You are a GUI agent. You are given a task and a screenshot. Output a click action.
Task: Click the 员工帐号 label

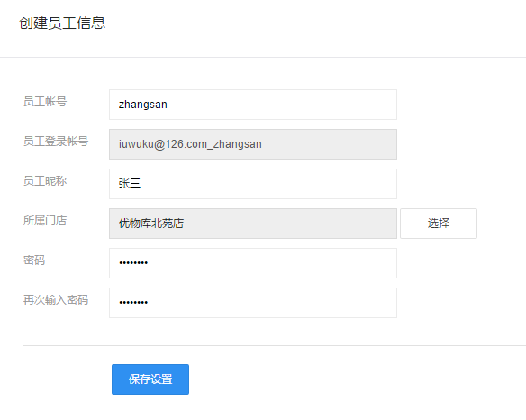tap(45, 101)
